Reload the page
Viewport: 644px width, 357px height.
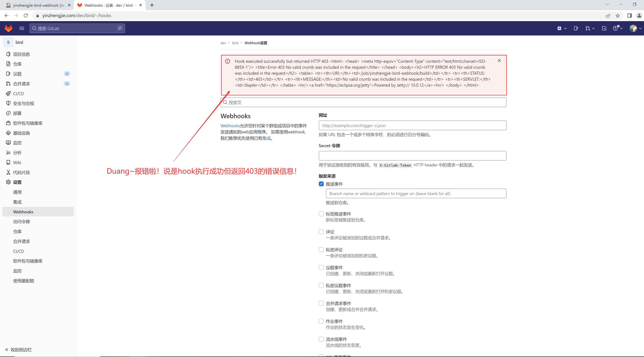click(x=26, y=16)
